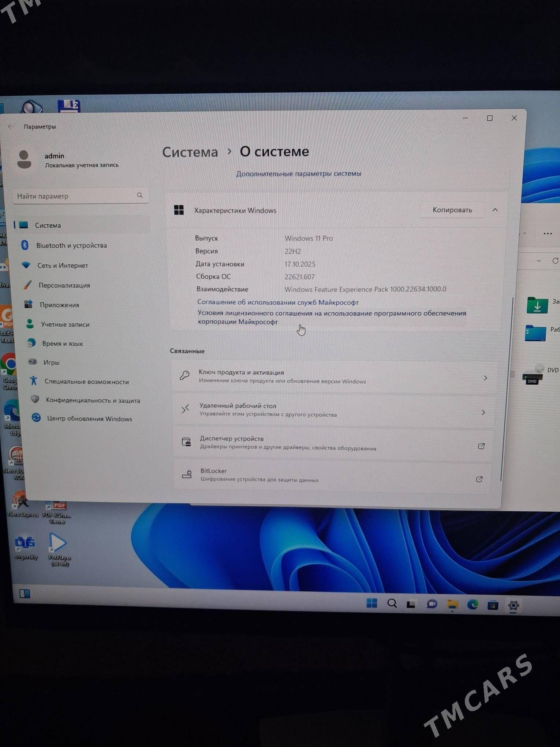The width and height of the screenshot is (560, 747).
Task: Click Explorer window's three-dot more menu
Action: click(548, 234)
